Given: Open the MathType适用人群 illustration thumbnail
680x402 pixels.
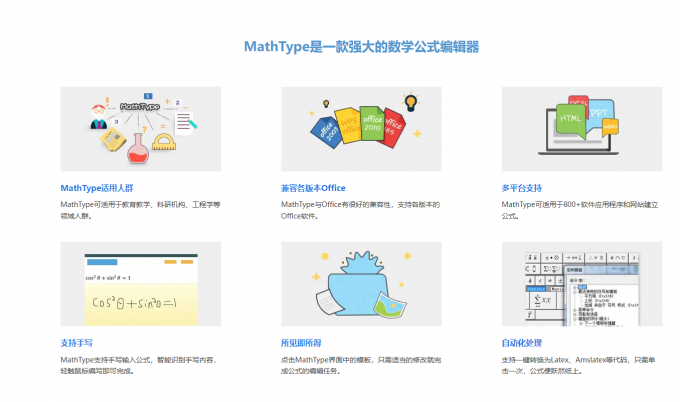Looking at the screenshot, I should point(141,129).
